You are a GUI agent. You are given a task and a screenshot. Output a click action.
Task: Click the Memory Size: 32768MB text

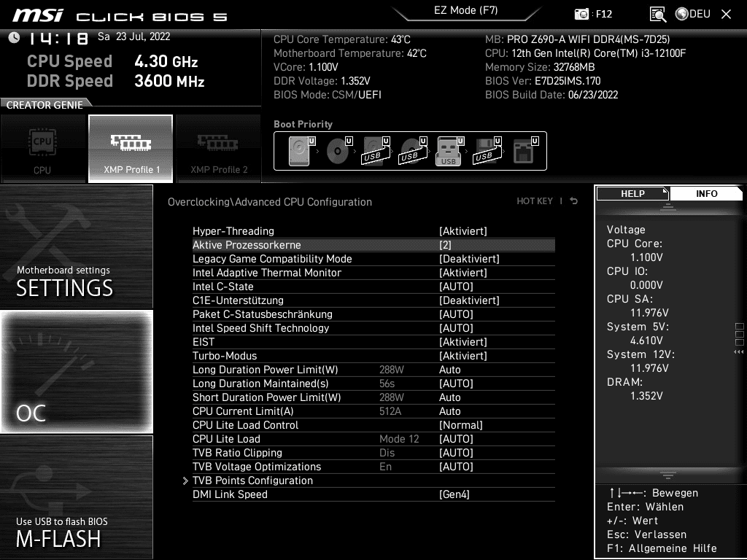pyautogui.click(x=540, y=67)
